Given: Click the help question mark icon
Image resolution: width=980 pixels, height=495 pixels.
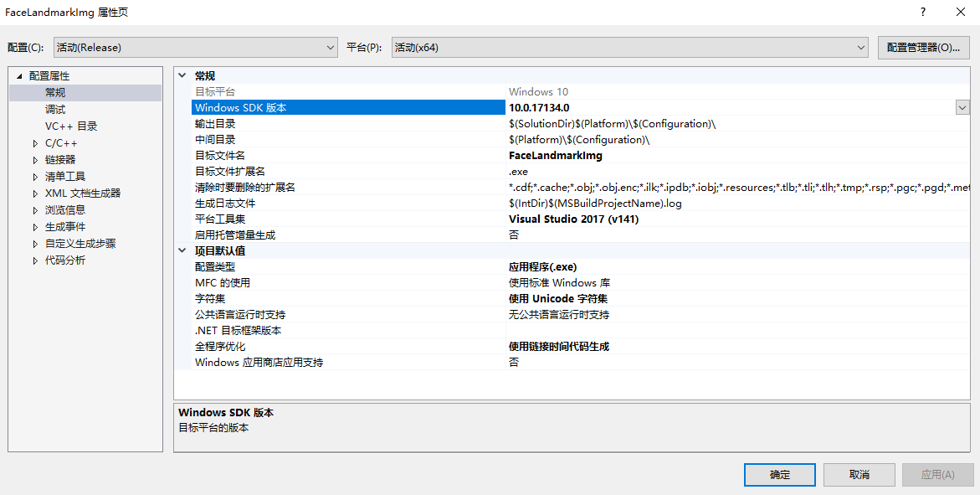Looking at the screenshot, I should pos(923,12).
